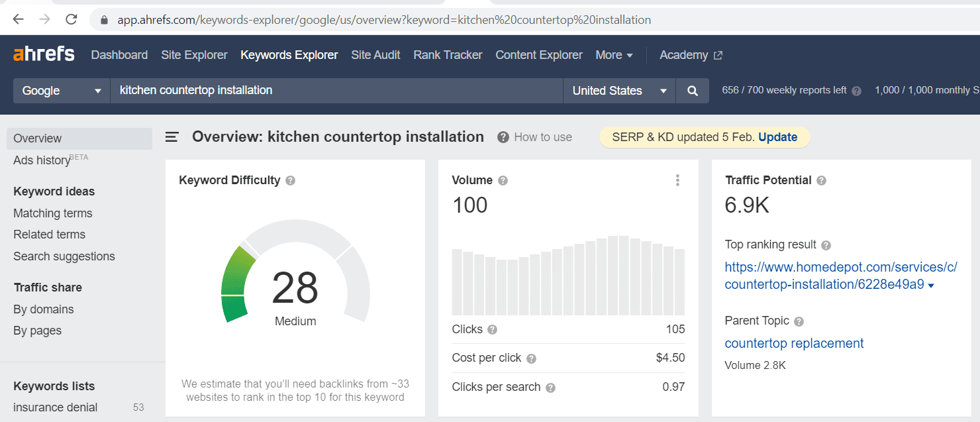Screen dimensions: 980x422
Task: Open the Dashboard tab
Action: click(x=119, y=55)
